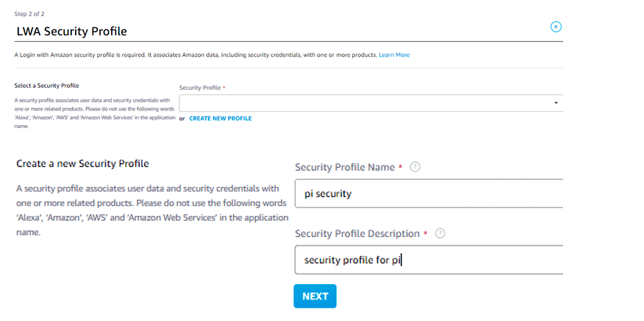Close the LWA Security Profile dialog

(x=556, y=27)
